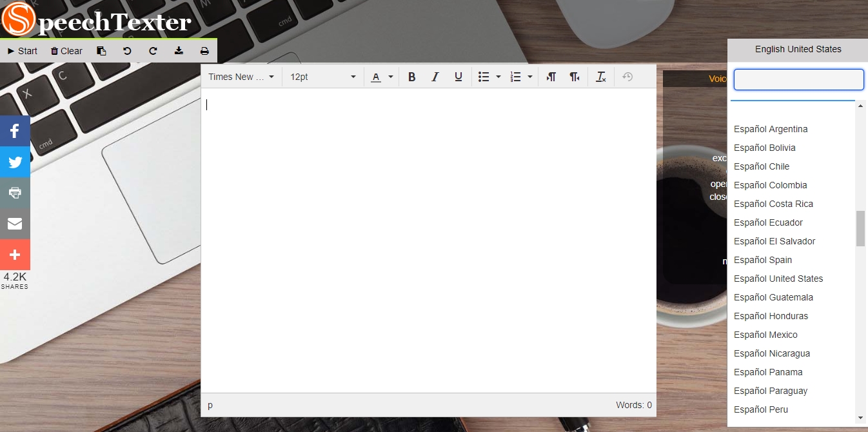The image size is (868, 432).
Task: Click the p element path in status bar
Action: (x=210, y=405)
